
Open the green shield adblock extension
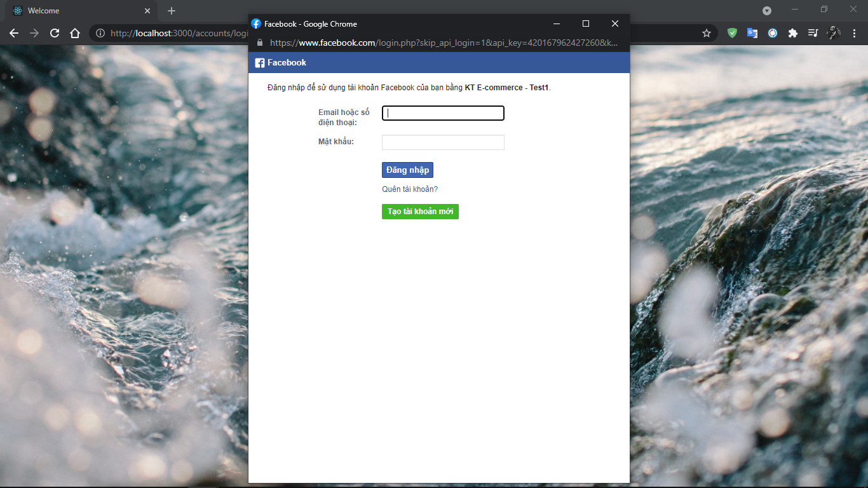732,33
